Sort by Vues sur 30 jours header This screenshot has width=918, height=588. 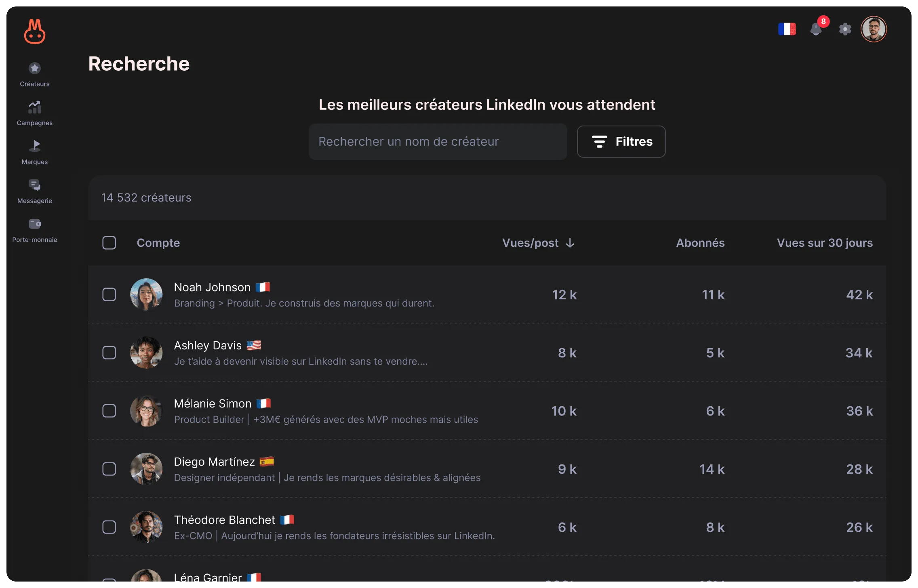825,243
